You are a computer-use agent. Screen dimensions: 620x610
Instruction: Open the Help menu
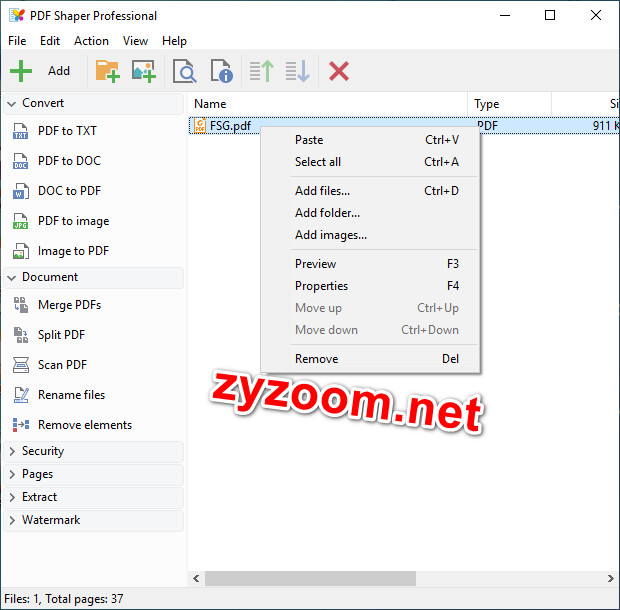click(174, 41)
